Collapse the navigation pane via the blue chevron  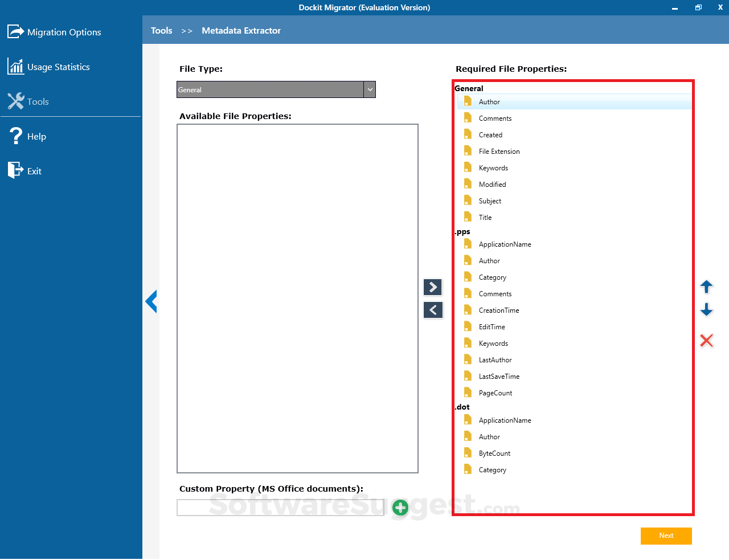pyautogui.click(x=151, y=301)
